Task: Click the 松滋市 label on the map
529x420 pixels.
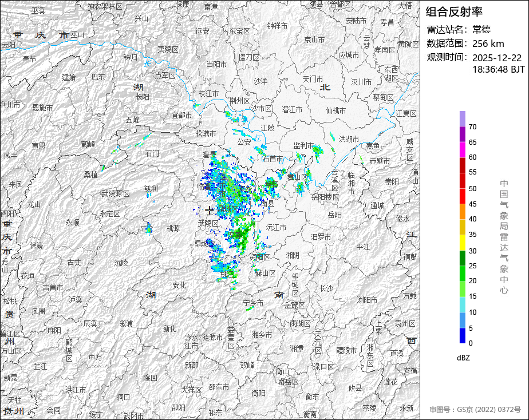Action: pos(206,133)
